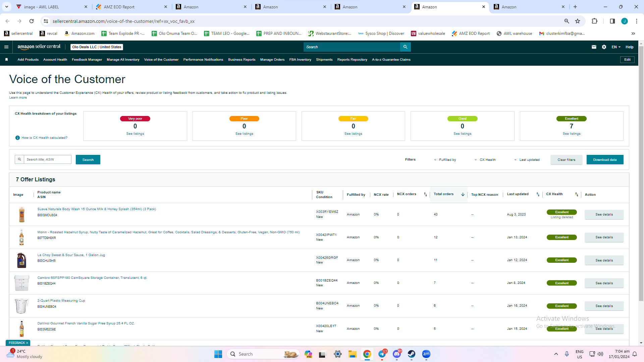See details for Suave Naturals Body Wash
The width and height of the screenshot is (644, 362).
604,215
